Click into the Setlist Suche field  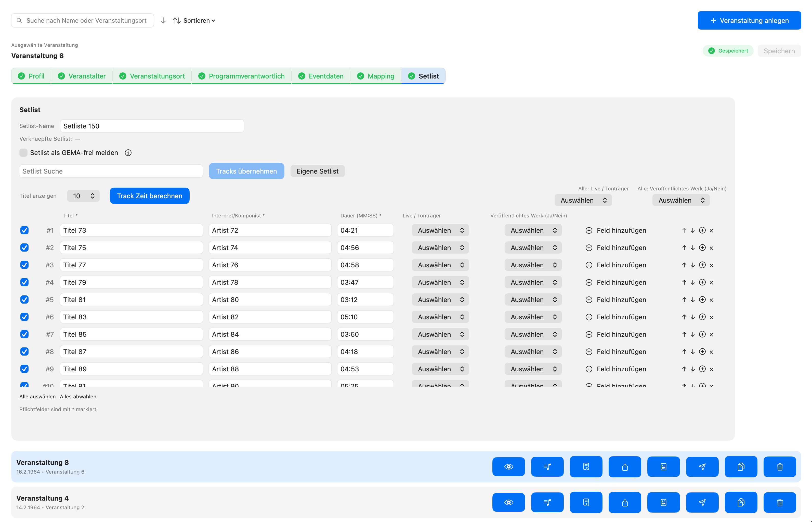pos(111,171)
